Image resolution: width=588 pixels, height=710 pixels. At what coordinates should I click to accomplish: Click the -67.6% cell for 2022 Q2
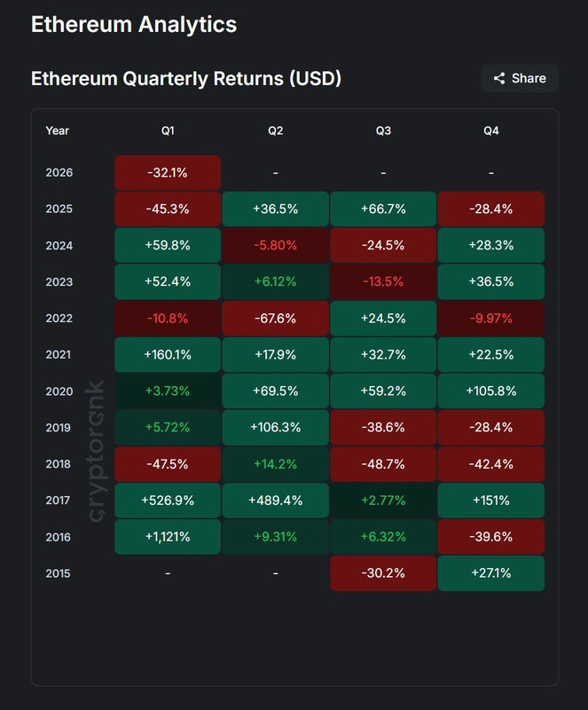click(x=276, y=318)
